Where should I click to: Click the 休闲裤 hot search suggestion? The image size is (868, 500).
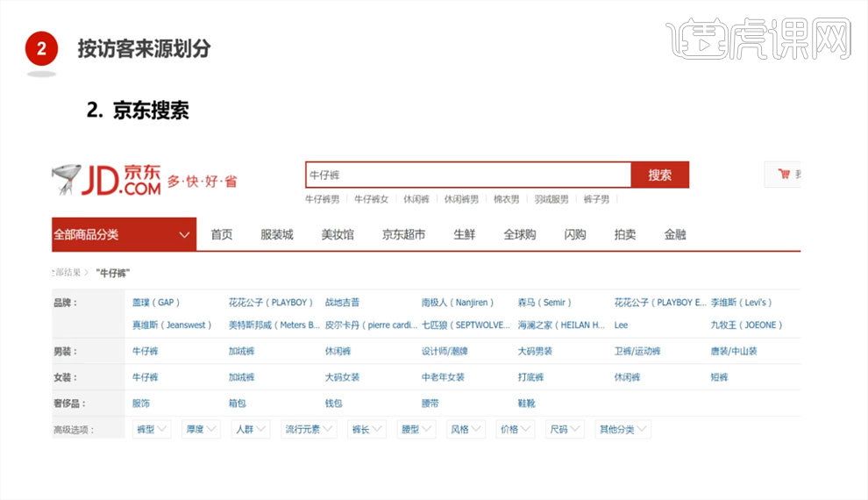416,199
